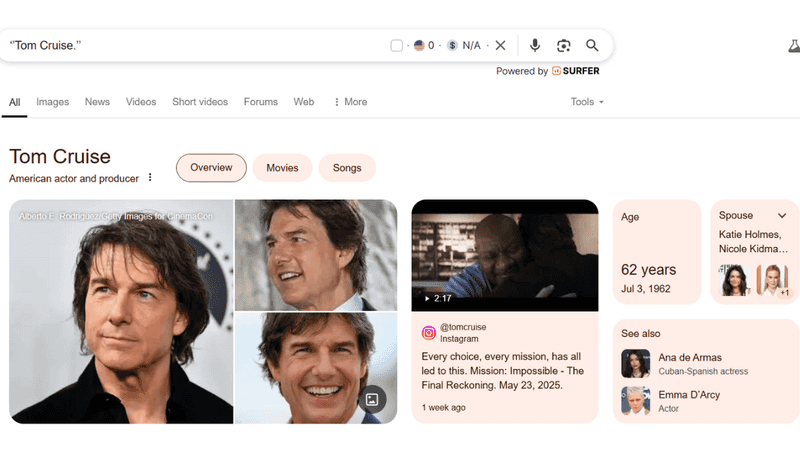Switch to the News tab
The image size is (800, 457).
tap(97, 102)
